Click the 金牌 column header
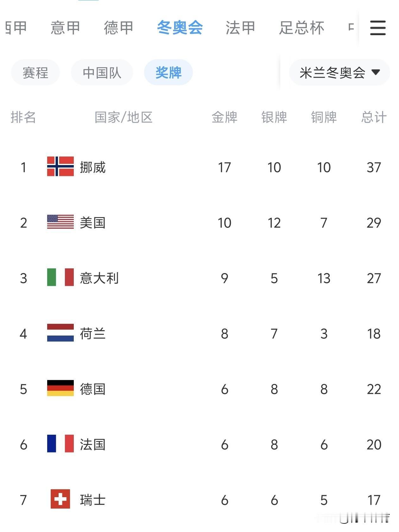399x532 pixels. [225, 117]
